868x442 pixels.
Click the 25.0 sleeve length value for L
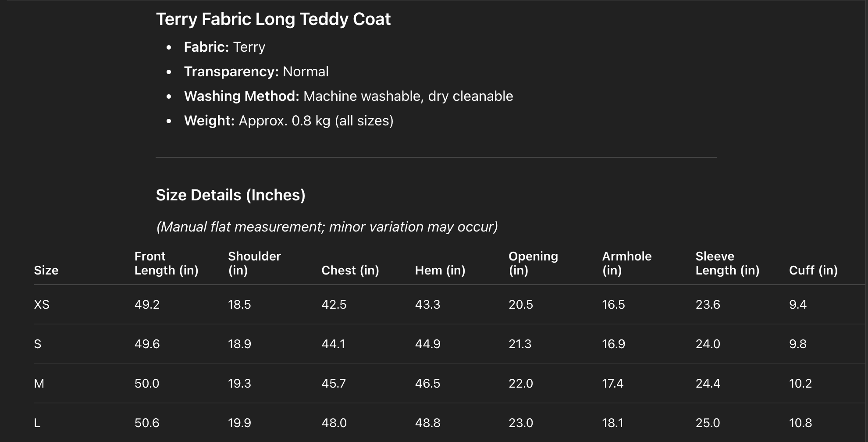[708, 423]
